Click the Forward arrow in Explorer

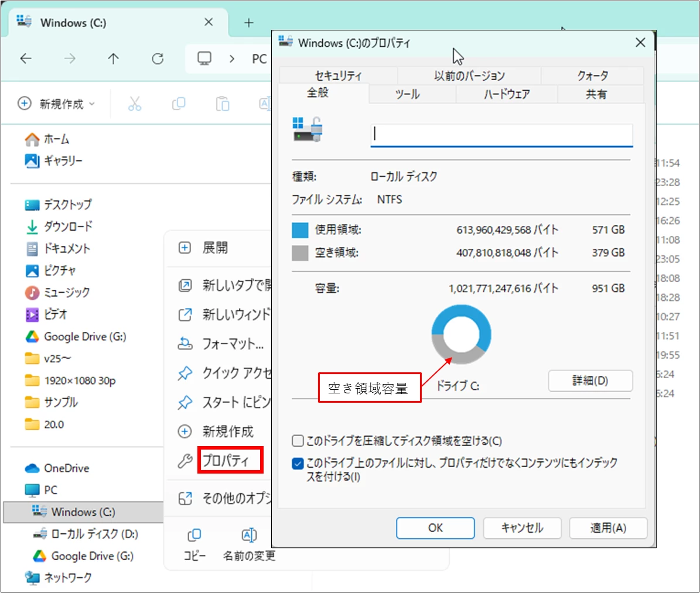point(70,59)
